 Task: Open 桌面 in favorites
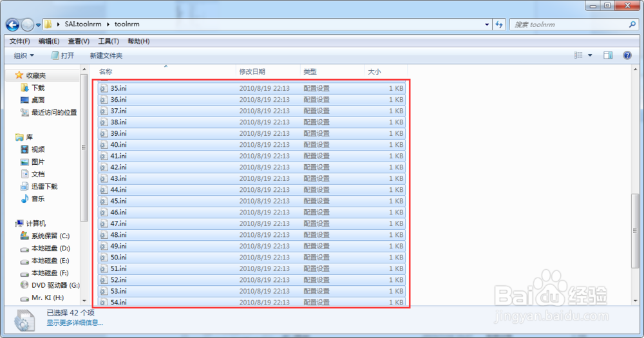tap(38, 100)
